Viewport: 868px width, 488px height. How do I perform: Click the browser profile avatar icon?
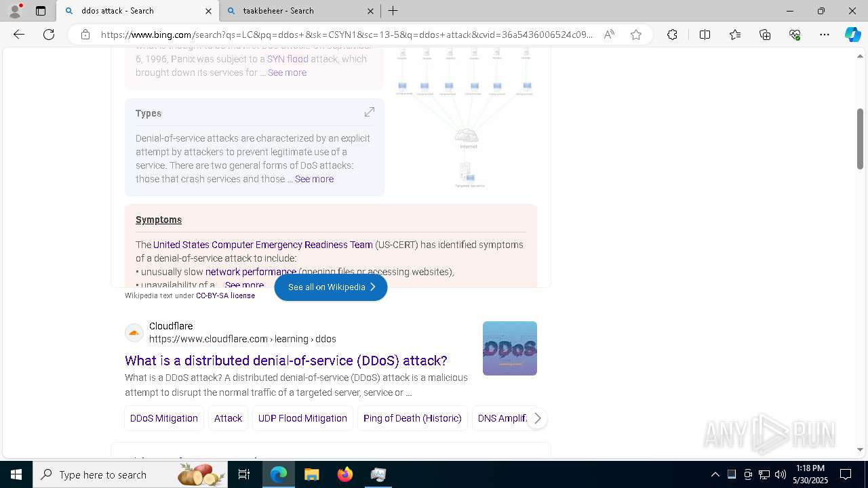pyautogui.click(x=15, y=11)
